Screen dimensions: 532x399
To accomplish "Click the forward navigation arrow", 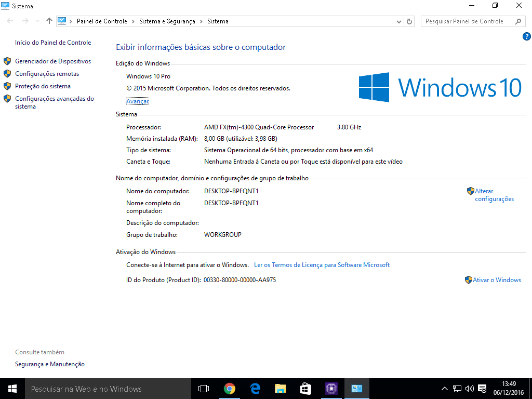I will pos(25,21).
